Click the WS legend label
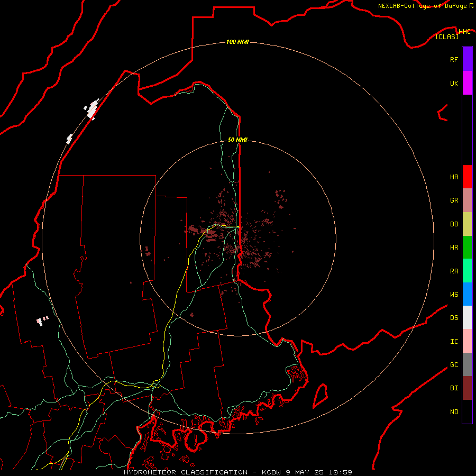Screen dimensions: 476x476 pyautogui.click(x=454, y=294)
